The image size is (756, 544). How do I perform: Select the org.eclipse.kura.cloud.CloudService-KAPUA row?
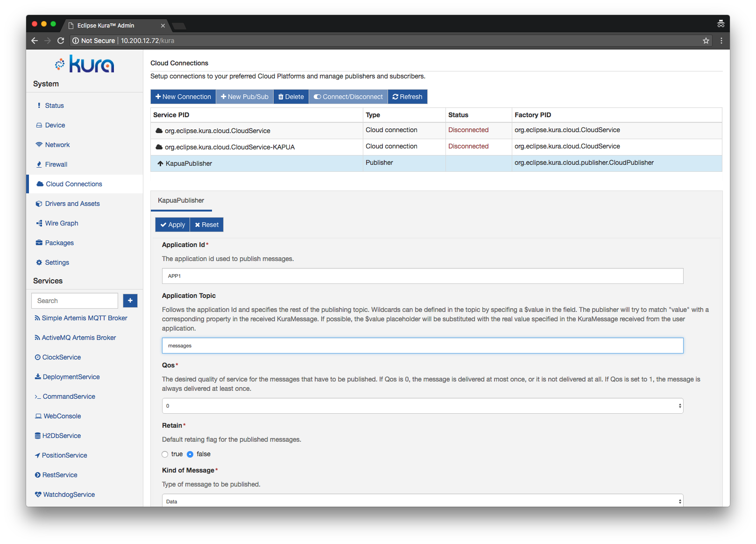pyautogui.click(x=436, y=147)
